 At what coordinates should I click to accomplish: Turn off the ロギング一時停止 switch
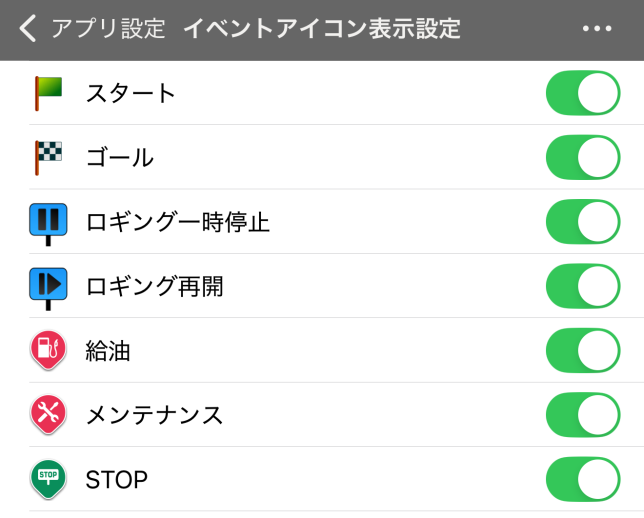(x=583, y=222)
